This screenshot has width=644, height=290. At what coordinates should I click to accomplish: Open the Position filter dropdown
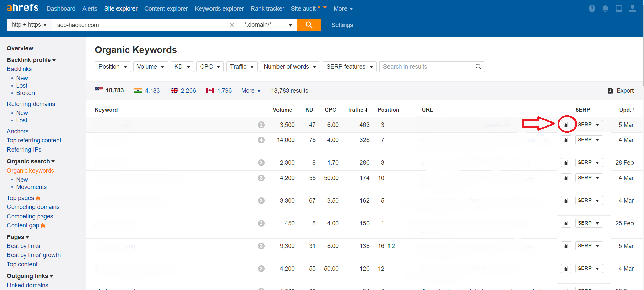tap(112, 67)
